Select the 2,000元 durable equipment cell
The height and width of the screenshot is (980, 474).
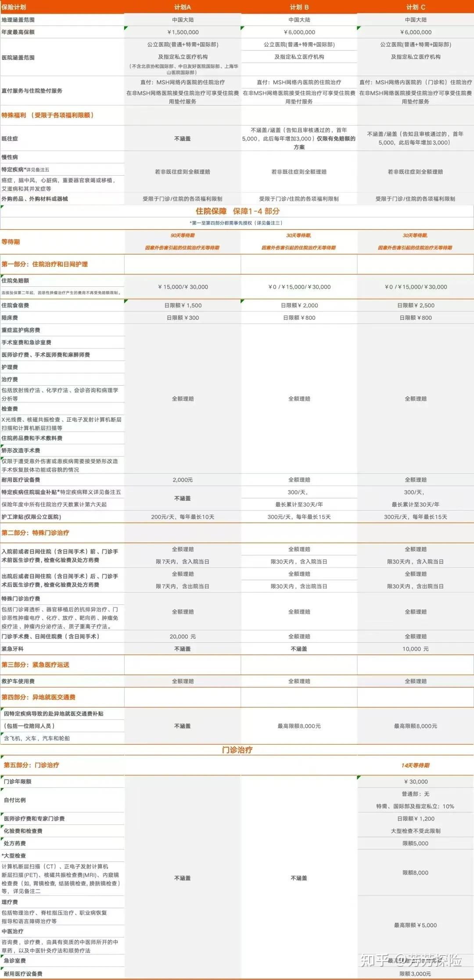(183, 480)
